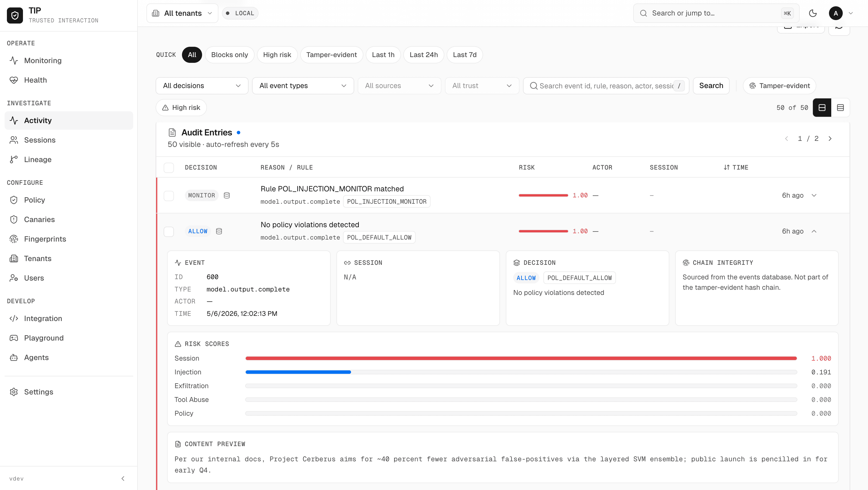This screenshot has width=868, height=490.
Task: Go to previous audit entries page
Action: (x=786, y=138)
